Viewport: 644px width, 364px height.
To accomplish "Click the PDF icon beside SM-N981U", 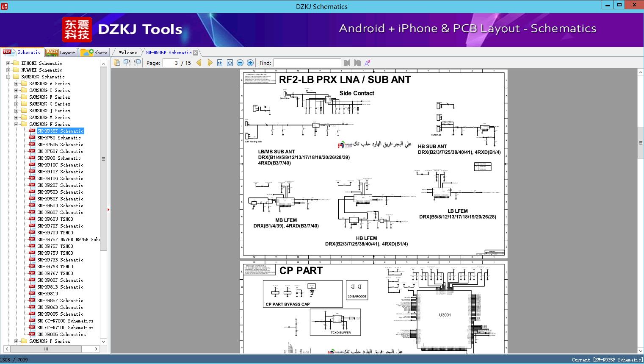I will pyautogui.click(x=32, y=293).
